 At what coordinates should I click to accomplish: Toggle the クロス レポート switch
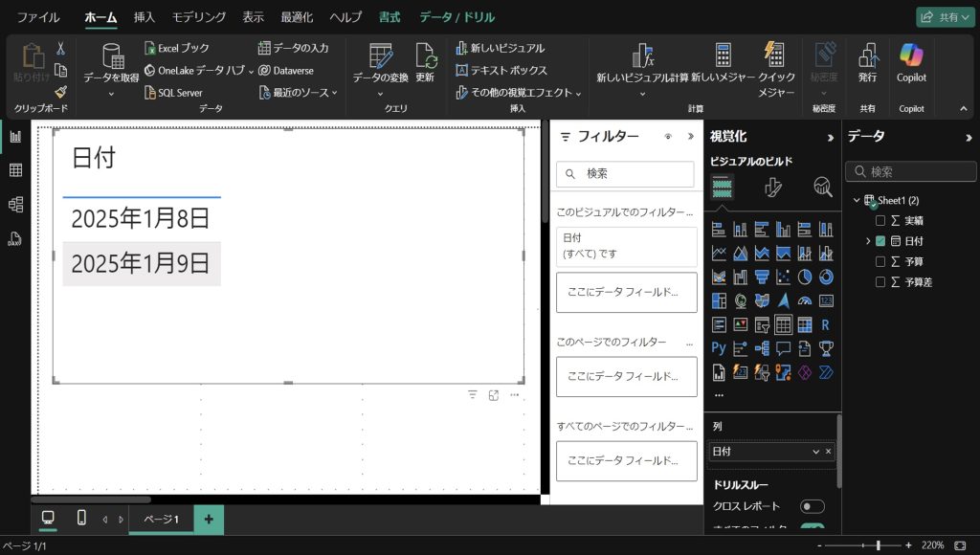(x=813, y=506)
